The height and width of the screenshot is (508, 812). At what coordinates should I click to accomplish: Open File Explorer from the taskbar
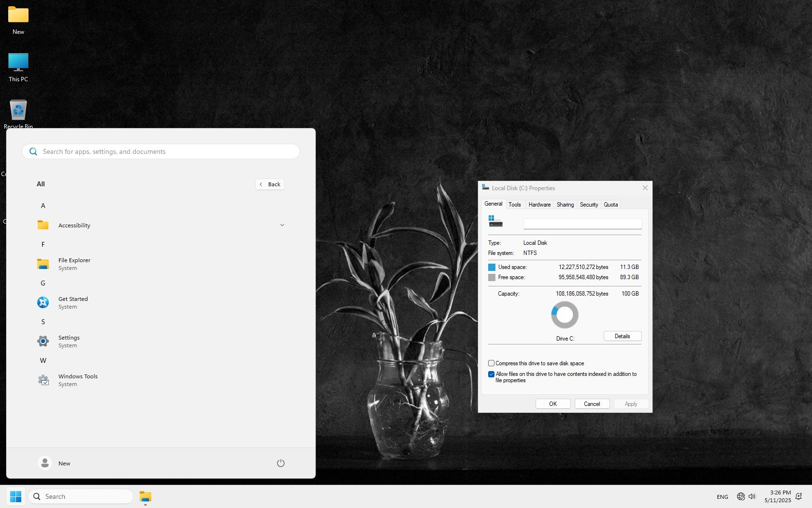click(145, 496)
